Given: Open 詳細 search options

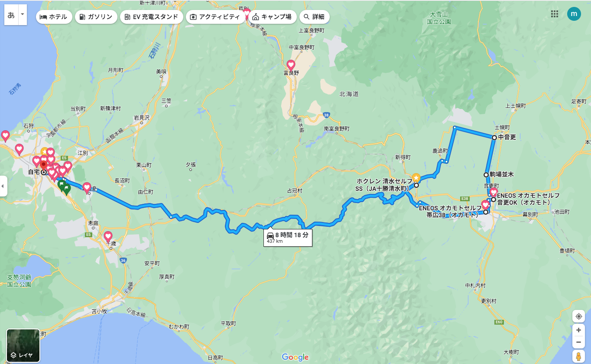Looking at the screenshot, I should (x=314, y=17).
